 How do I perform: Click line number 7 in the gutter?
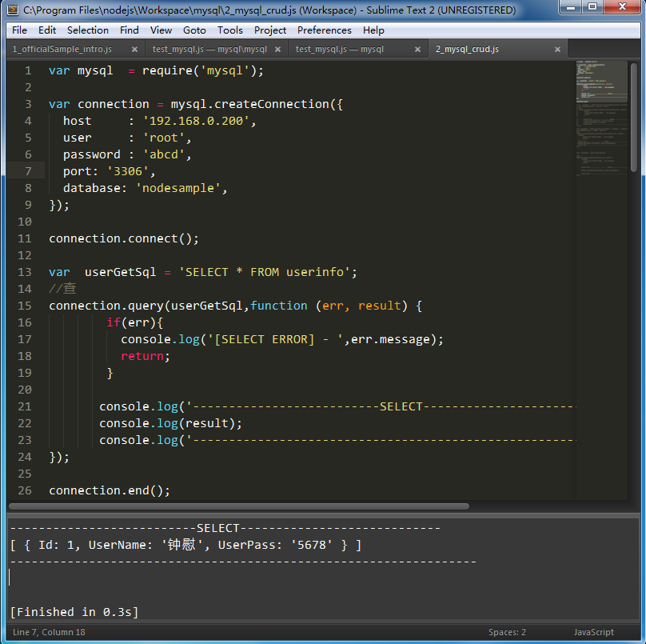pyautogui.click(x=28, y=171)
